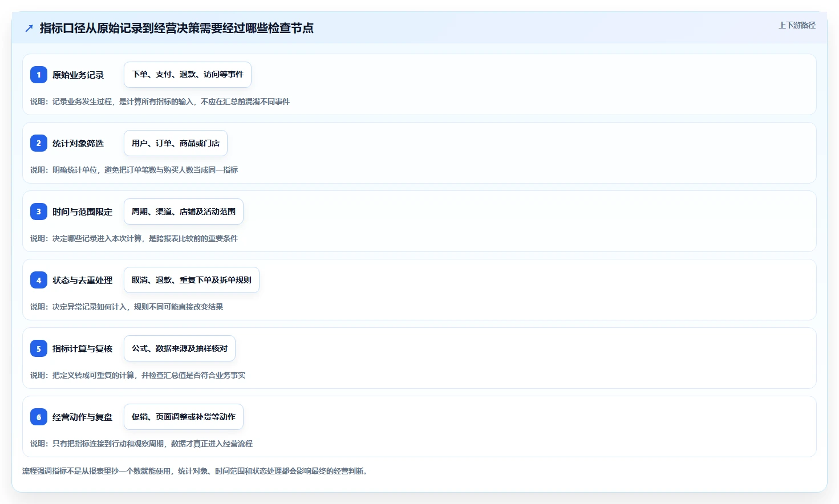Click the footer note starting 流程强调指标

(195, 471)
